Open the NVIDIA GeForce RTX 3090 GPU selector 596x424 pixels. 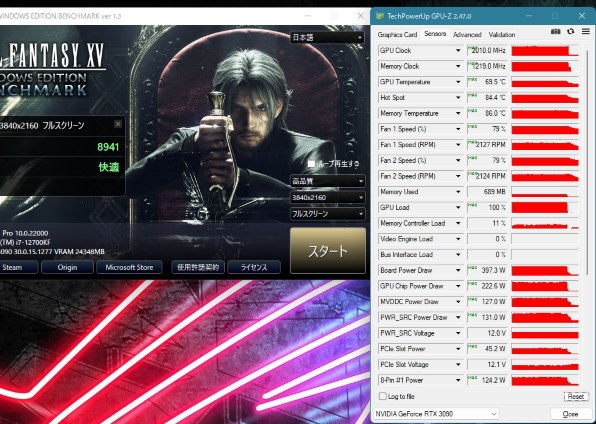(436, 413)
